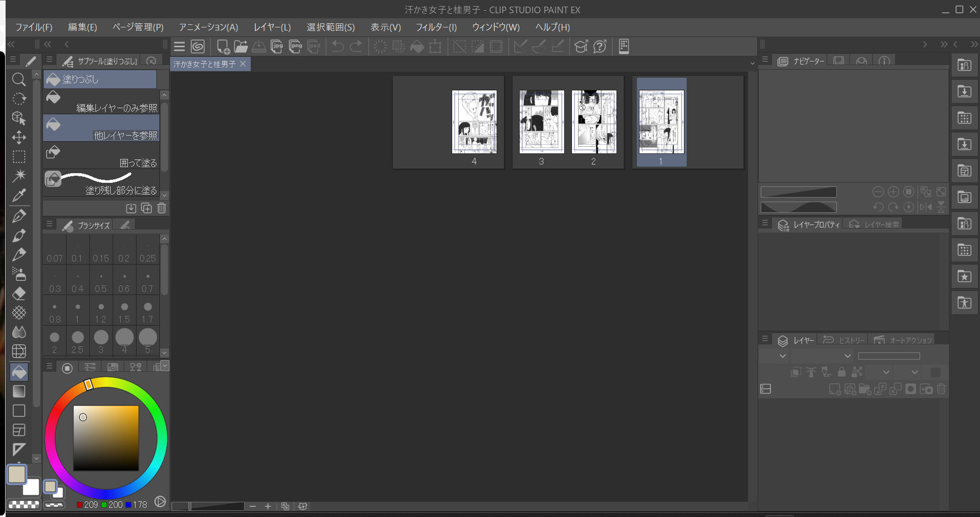Open the Sub Tool panel menu
This screenshot has width=980, height=517.
(49, 60)
